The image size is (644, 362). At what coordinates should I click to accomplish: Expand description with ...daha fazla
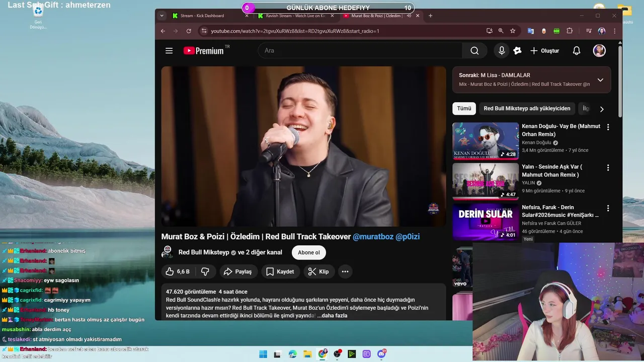pos(332,316)
